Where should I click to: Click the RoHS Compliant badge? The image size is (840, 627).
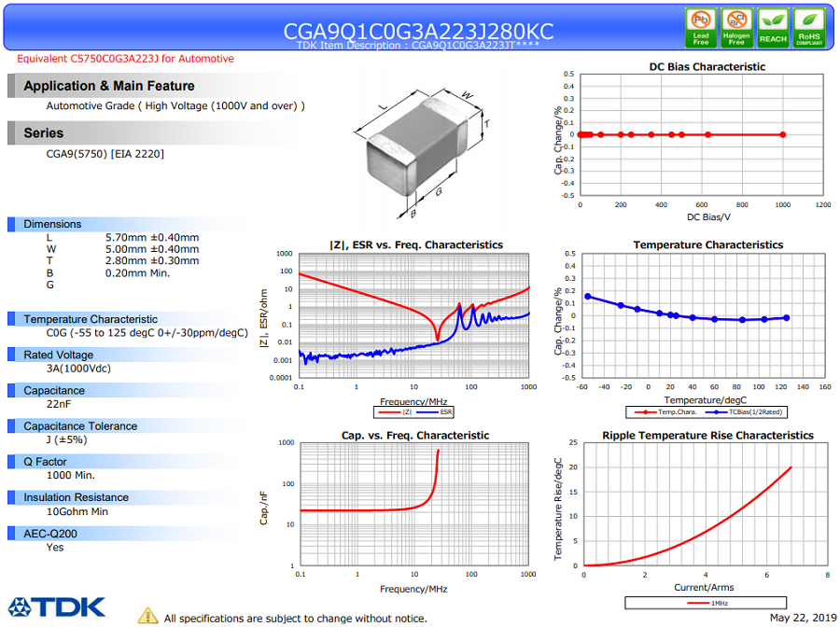[809, 28]
